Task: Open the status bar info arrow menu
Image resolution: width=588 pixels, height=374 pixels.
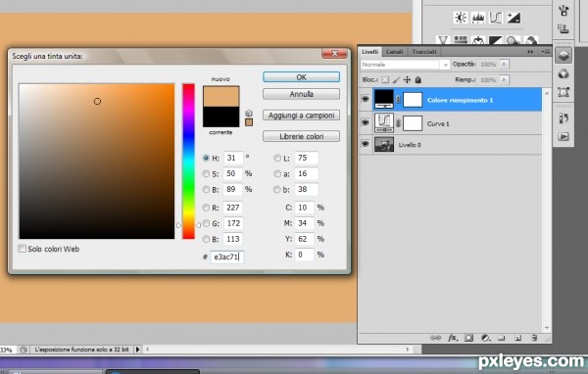Action: pyautogui.click(x=137, y=350)
